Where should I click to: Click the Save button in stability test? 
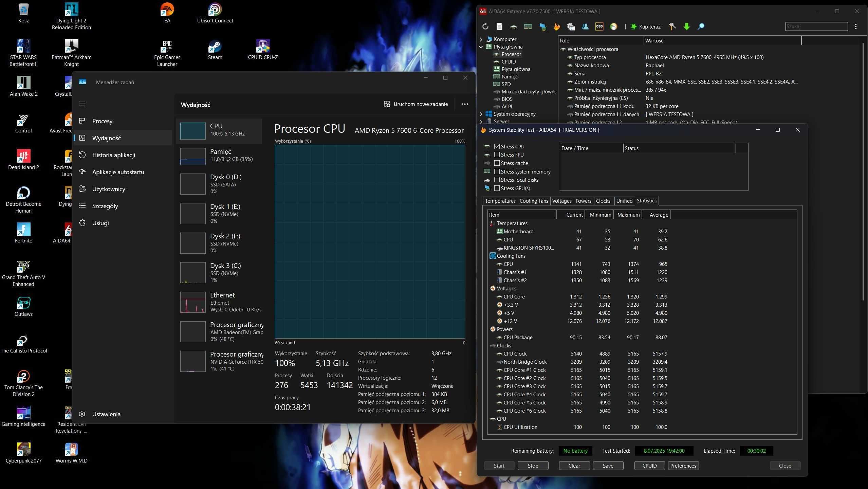pyautogui.click(x=608, y=466)
